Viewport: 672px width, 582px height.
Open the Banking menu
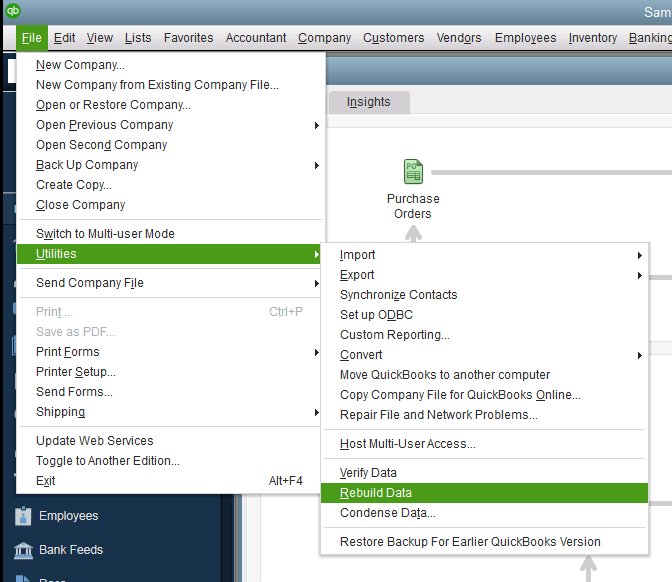(650, 38)
